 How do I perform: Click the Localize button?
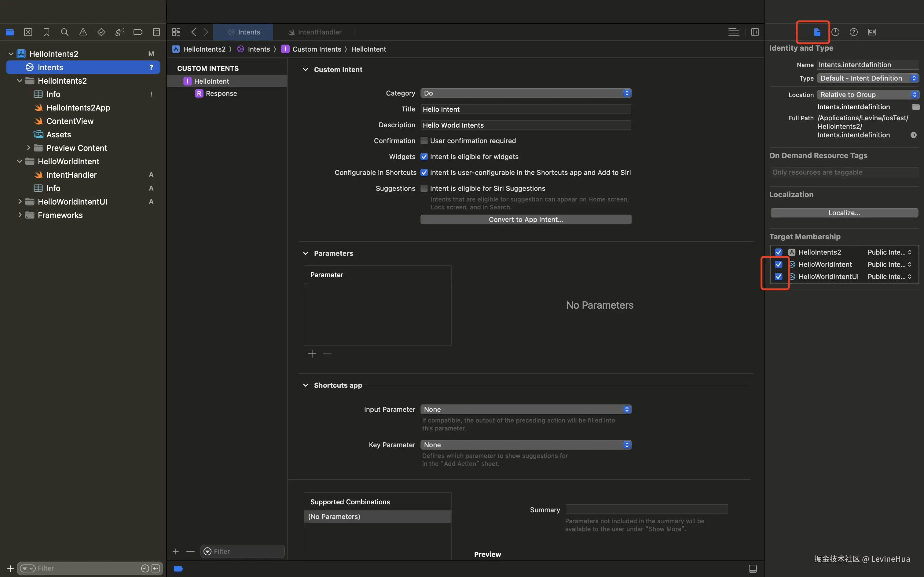point(843,213)
